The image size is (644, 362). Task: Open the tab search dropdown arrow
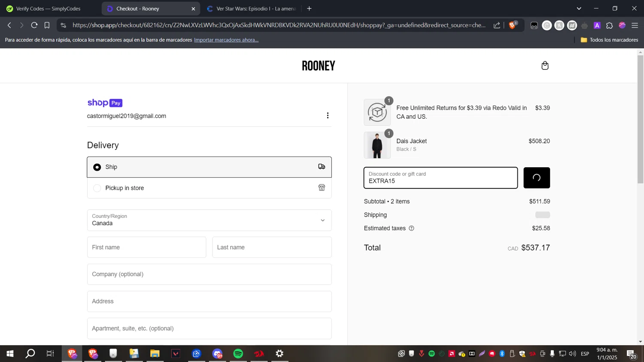tap(579, 9)
